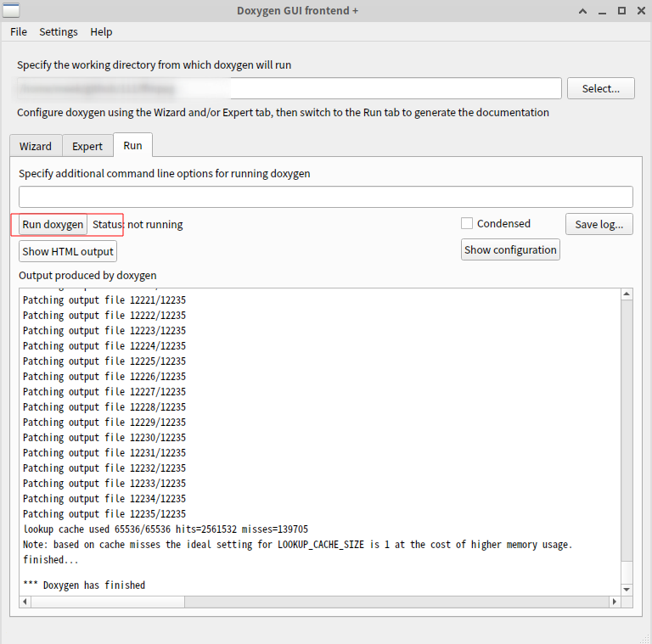This screenshot has height=644, width=652.
Task: Open the Settings menu
Action: [59, 32]
